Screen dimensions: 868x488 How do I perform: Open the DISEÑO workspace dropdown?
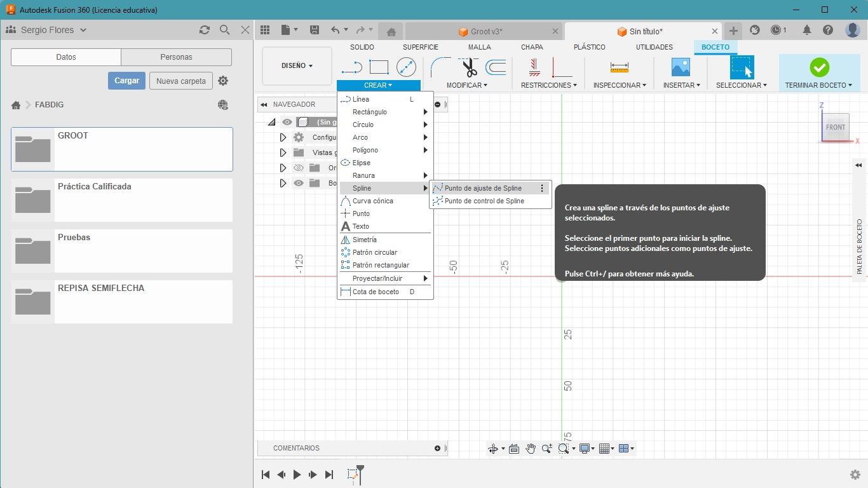(x=297, y=65)
